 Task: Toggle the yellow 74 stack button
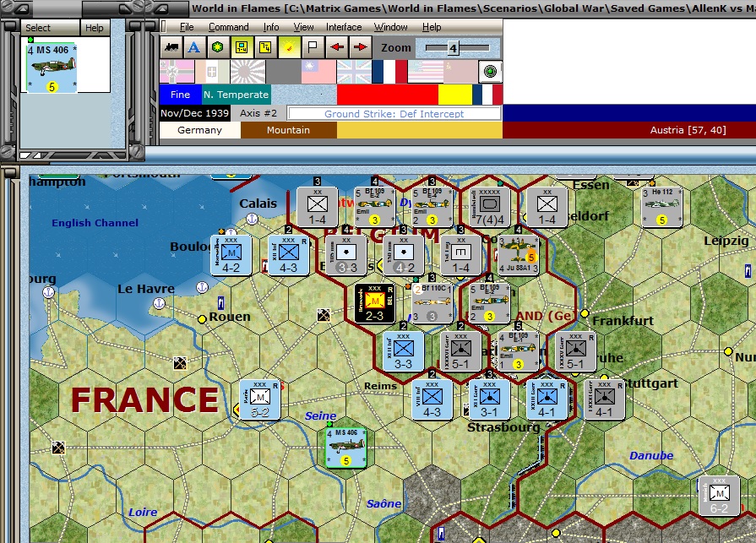point(264,47)
